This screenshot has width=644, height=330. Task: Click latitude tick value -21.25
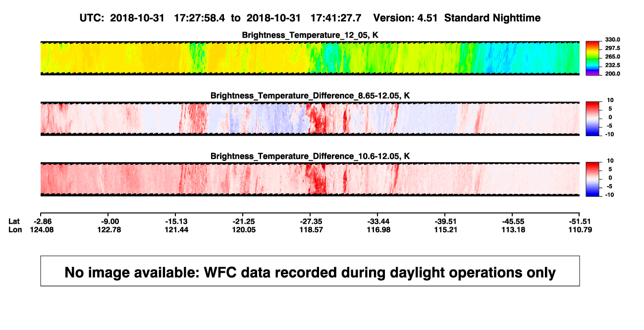pyautogui.click(x=244, y=222)
